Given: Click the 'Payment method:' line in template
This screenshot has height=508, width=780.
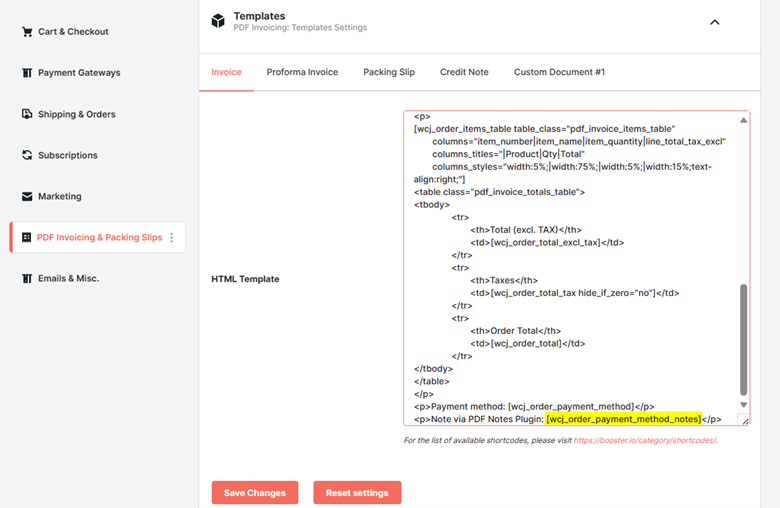Looking at the screenshot, I should coord(534,406).
